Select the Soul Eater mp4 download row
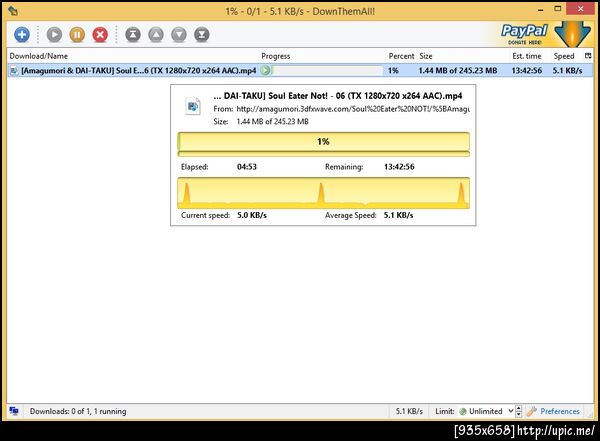600x441 pixels. coord(300,70)
